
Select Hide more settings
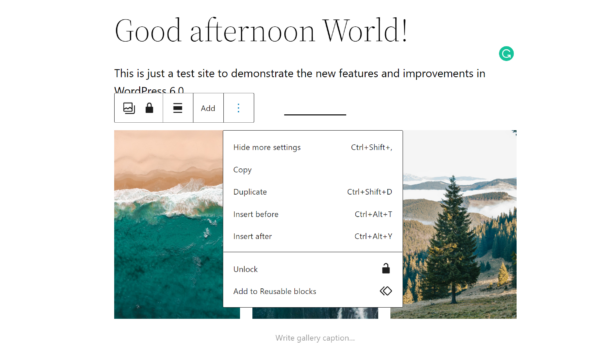pos(313,147)
